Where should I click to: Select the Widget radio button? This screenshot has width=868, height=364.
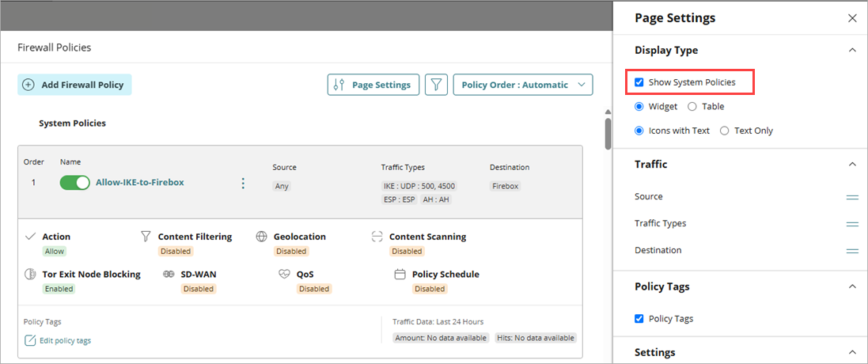pyautogui.click(x=639, y=106)
